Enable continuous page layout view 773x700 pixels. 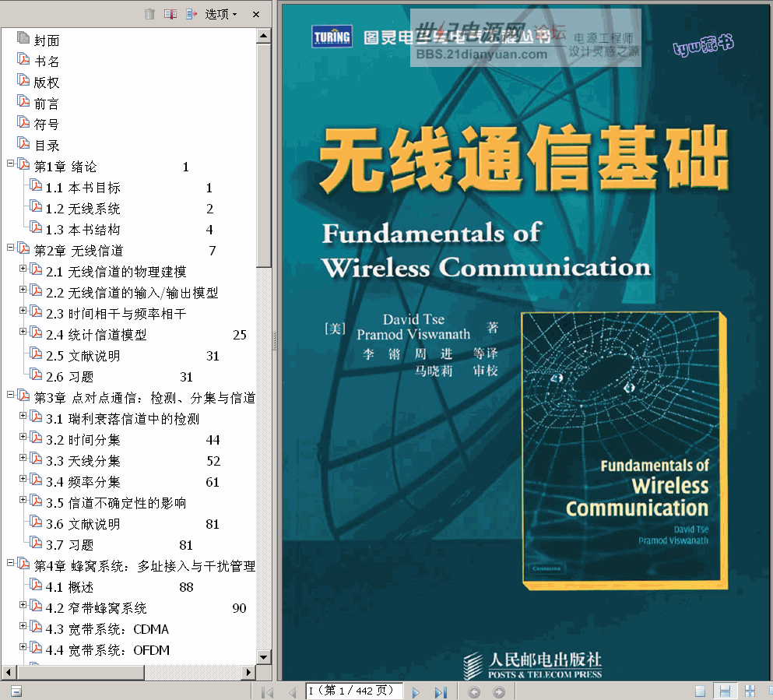click(x=725, y=691)
